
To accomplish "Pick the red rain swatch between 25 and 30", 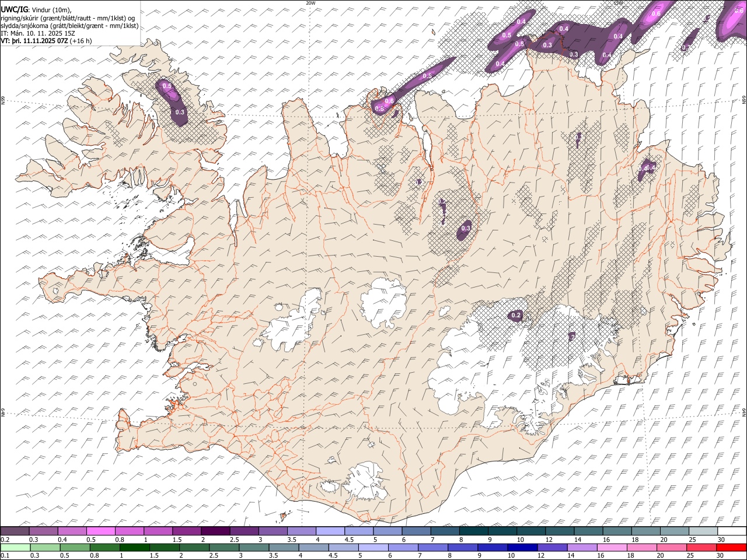I will click(701, 547).
